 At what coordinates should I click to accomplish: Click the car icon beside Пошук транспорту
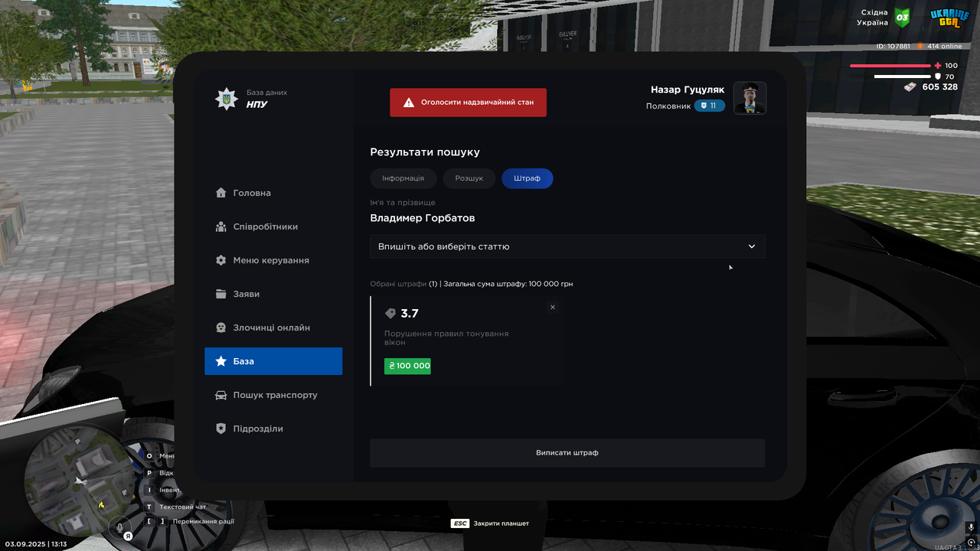[x=220, y=395]
